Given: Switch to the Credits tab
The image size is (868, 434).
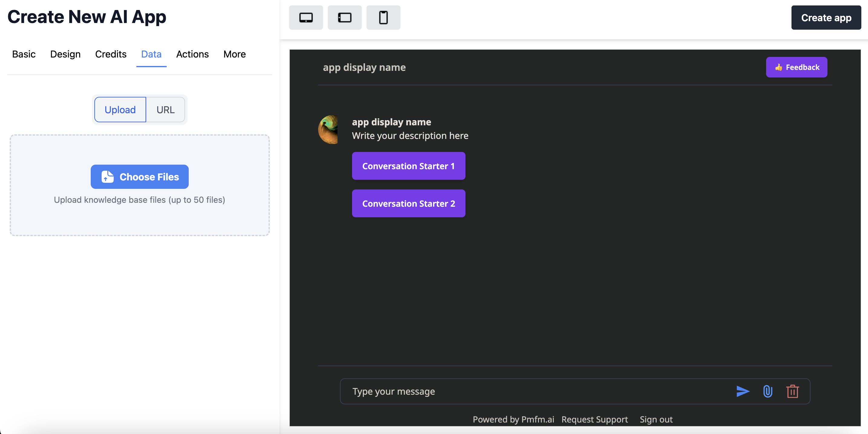Looking at the screenshot, I should [111, 54].
